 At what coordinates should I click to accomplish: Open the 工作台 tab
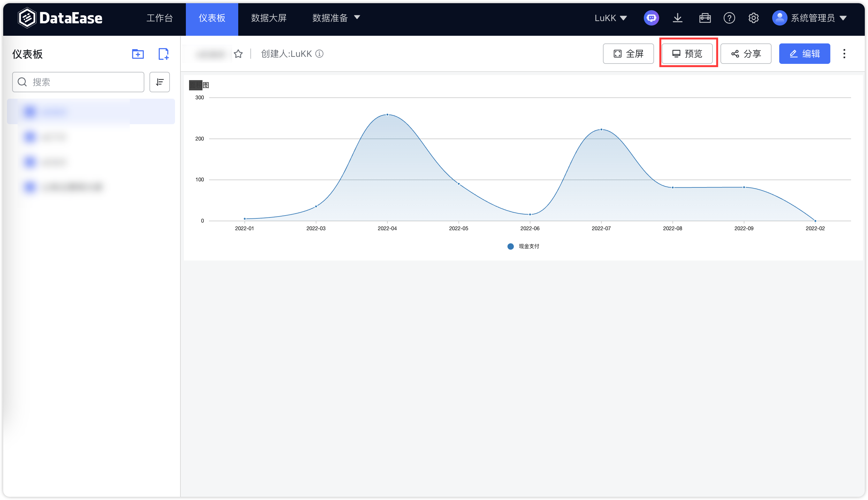point(160,18)
